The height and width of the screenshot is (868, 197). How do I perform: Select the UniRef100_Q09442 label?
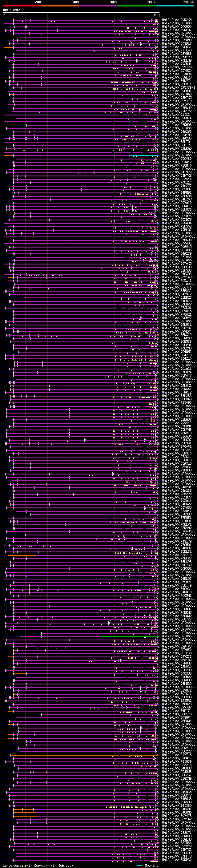[177, 423]
